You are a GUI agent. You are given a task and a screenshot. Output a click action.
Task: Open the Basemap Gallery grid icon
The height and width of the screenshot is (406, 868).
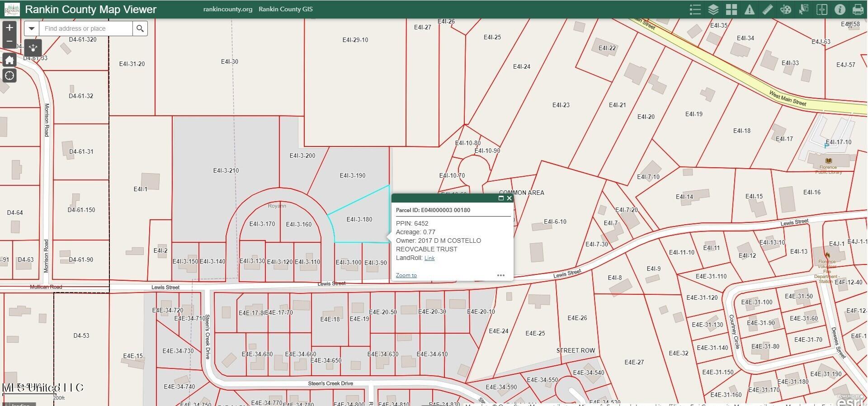731,9
